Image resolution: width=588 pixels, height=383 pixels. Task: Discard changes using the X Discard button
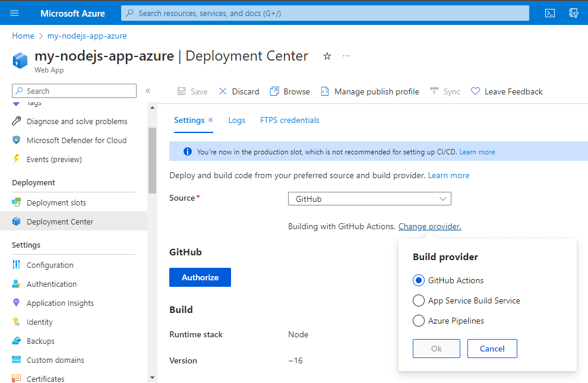click(239, 91)
